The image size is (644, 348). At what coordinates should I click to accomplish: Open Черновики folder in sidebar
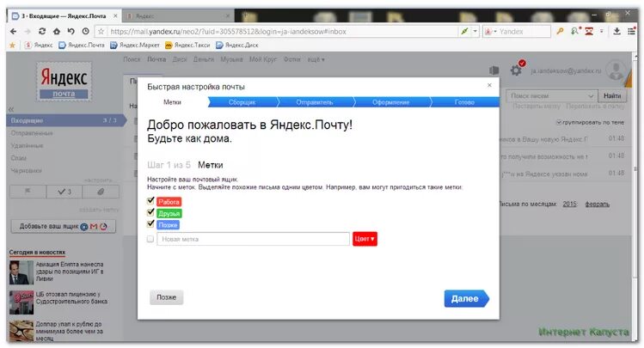pyautogui.click(x=26, y=170)
